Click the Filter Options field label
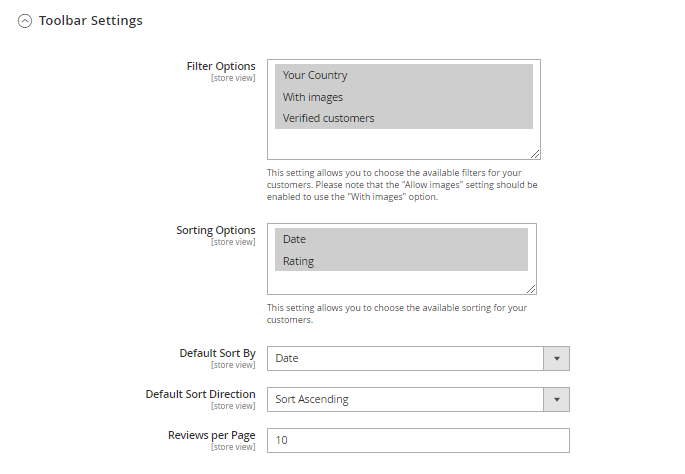685x474 pixels. [220, 66]
